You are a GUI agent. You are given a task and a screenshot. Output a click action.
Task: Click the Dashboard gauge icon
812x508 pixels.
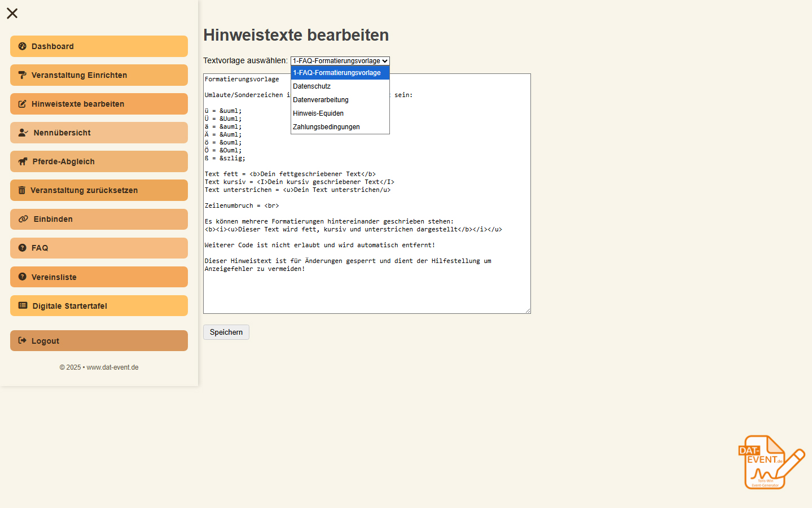pos(22,46)
